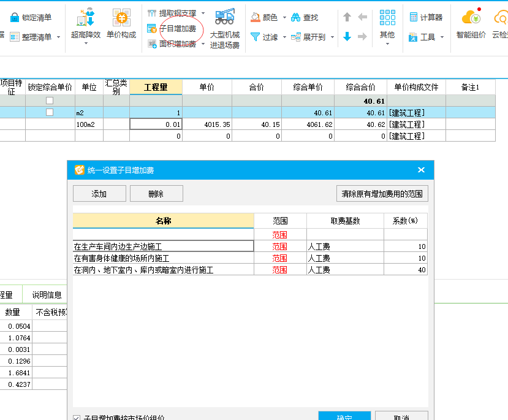Screen dimensions: 508x420
Task: Click the 工程量 cell showing 0.01
Action: coord(156,124)
